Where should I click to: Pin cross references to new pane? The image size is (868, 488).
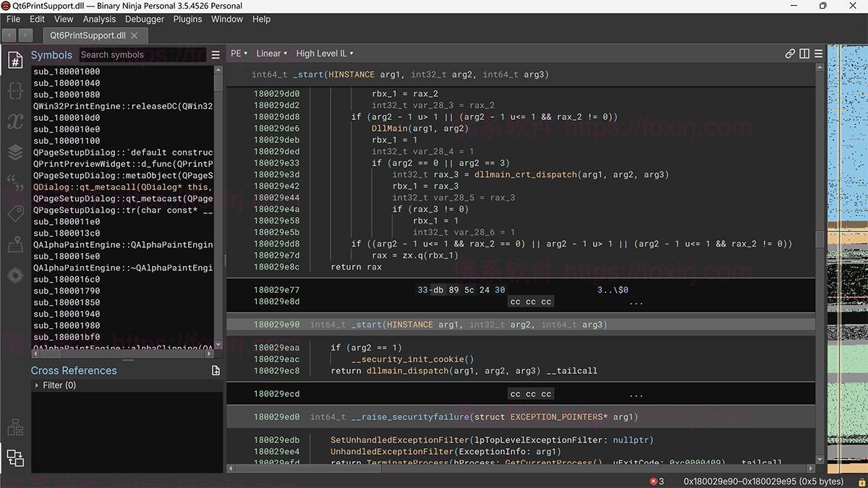(216, 371)
